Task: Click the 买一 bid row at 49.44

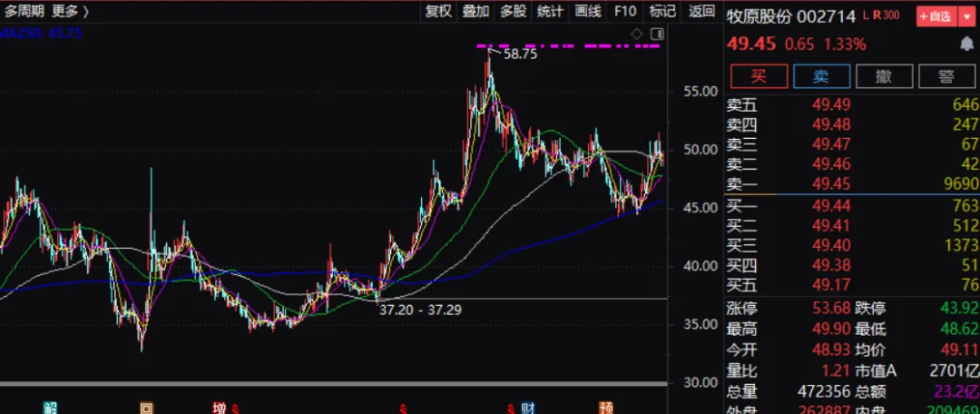Action: click(852, 205)
